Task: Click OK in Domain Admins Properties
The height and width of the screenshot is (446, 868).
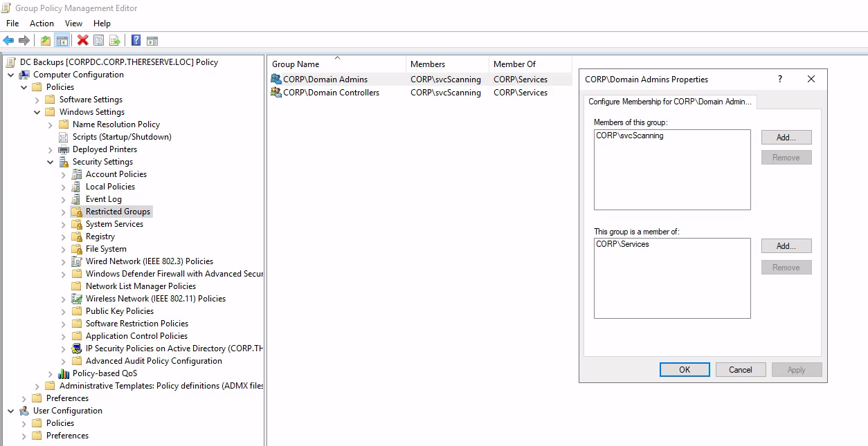Action: (684, 370)
